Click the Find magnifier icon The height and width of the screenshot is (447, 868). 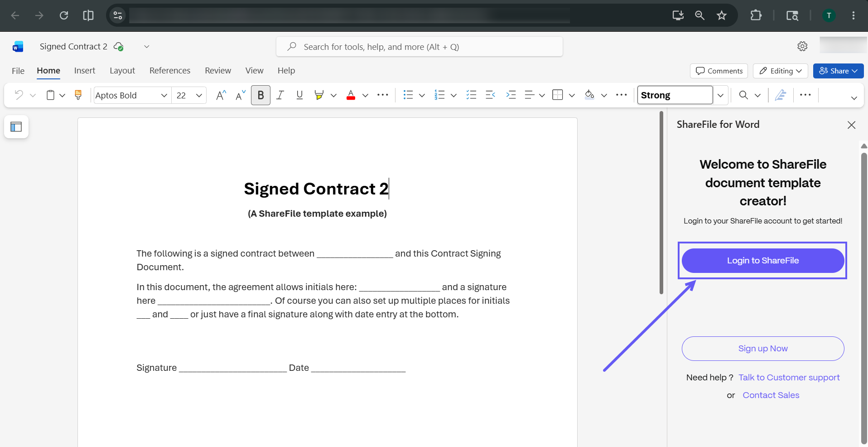coord(743,95)
